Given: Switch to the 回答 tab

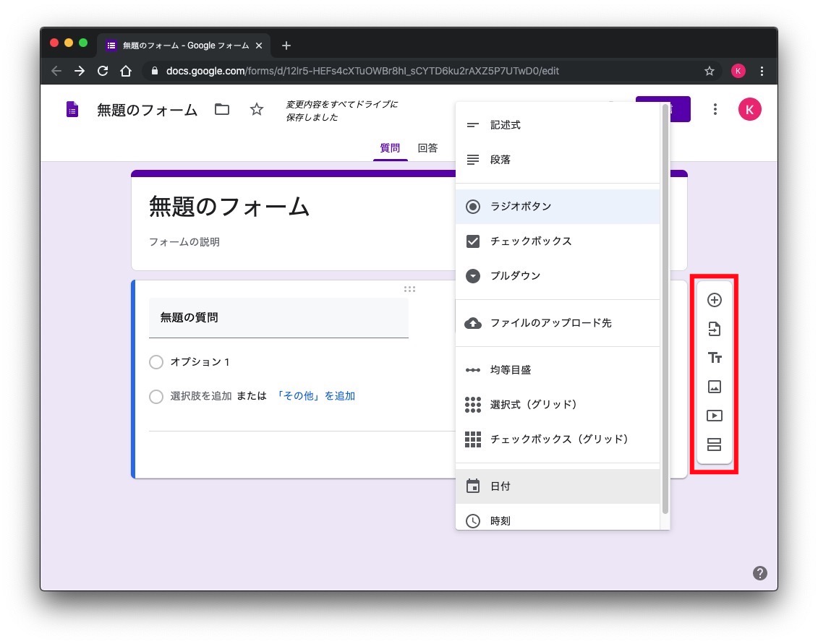Looking at the screenshot, I should point(427,148).
